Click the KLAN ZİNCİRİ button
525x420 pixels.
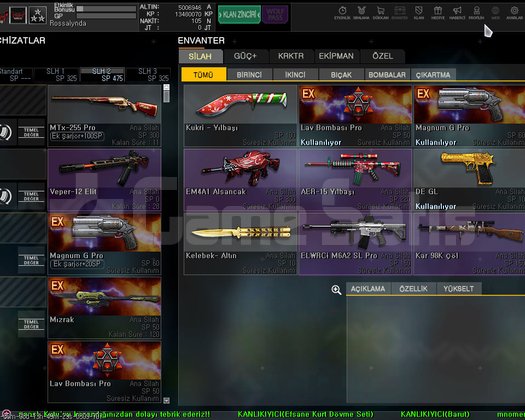(239, 14)
